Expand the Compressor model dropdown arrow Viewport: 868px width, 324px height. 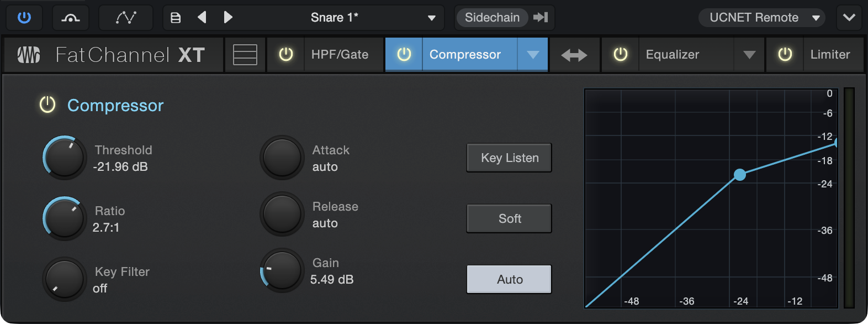coord(533,55)
